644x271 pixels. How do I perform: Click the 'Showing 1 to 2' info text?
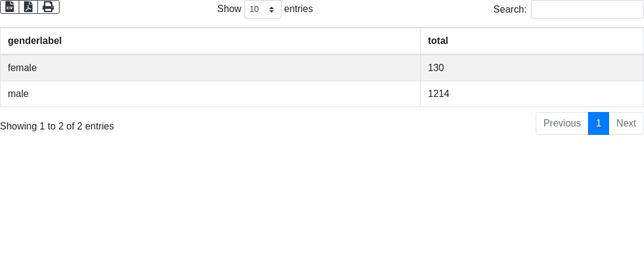pyautogui.click(x=57, y=126)
